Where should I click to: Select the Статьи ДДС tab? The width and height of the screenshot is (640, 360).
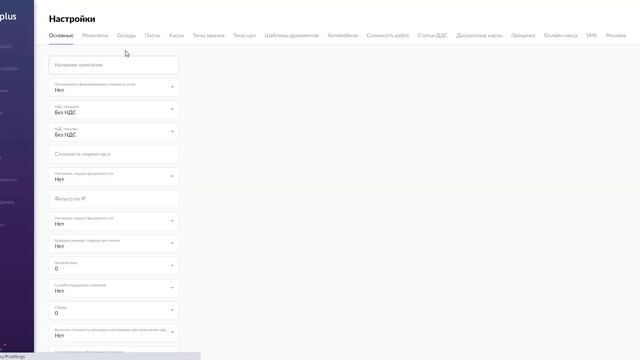pyautogui.click(x=432, y=36)
